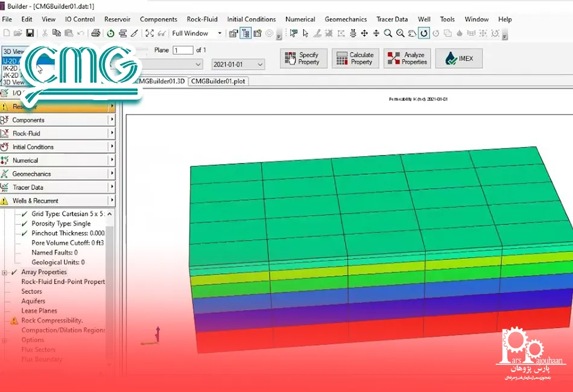Image resolution: width=573 pixels, height=392 pixels.
Task: Expand the Rock-Fluid section arrow
Action: [x=112, y=133]
